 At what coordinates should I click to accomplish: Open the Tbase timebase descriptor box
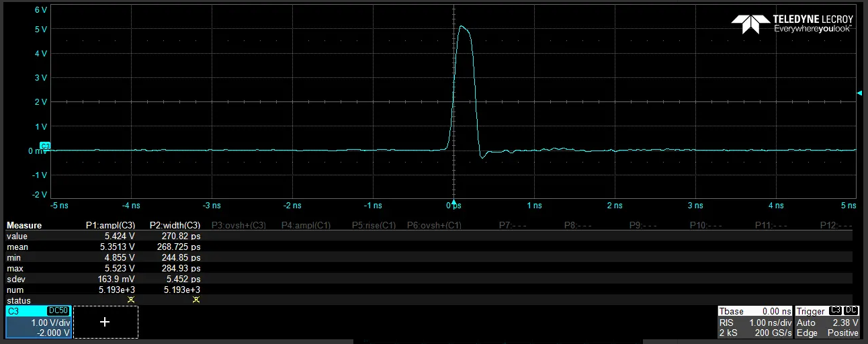pyautogui.click(x=754, y=322)
